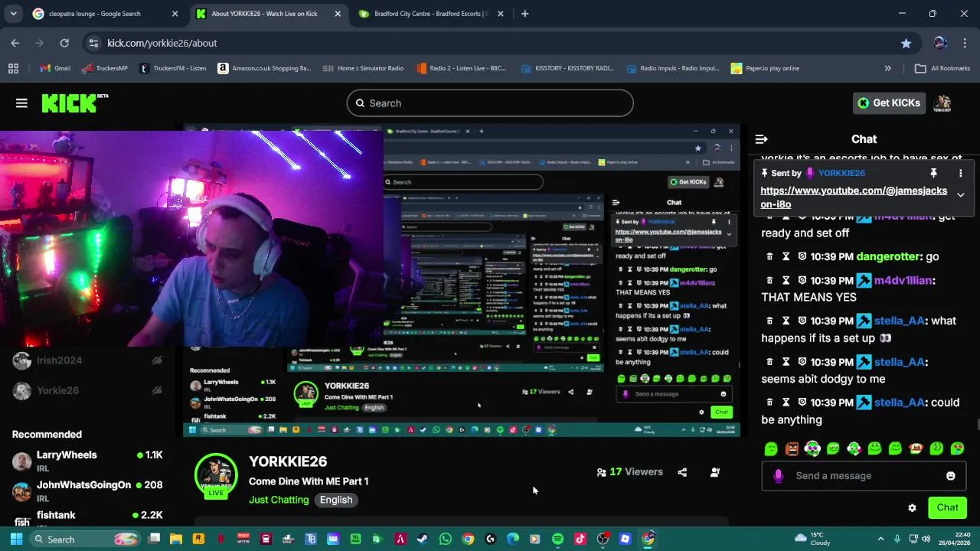Open the Windows Start menu

pyautogui.click(x=16, y=540)
